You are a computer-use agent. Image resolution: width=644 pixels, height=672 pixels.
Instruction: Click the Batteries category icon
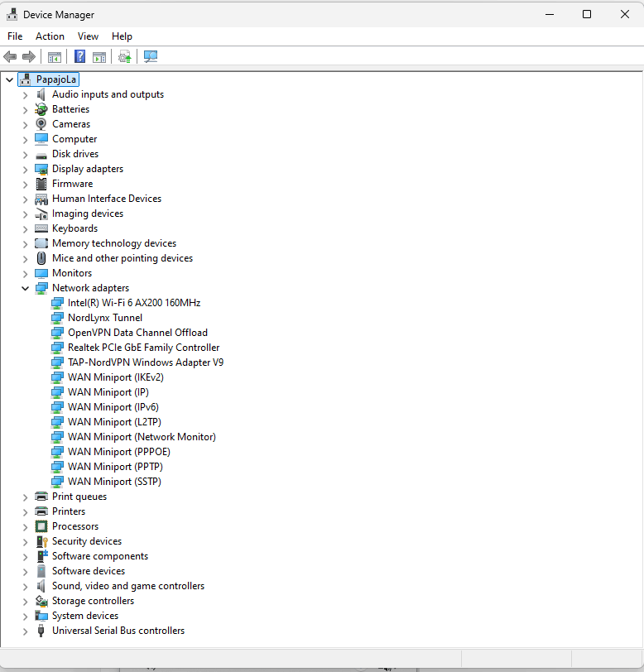click(41, 109)
